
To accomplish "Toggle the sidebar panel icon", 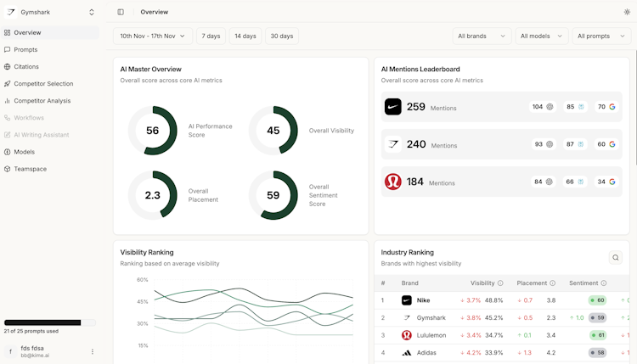I will point(121,12).
